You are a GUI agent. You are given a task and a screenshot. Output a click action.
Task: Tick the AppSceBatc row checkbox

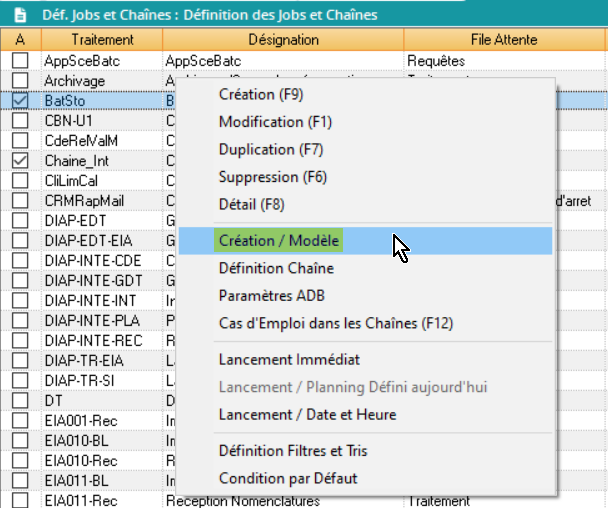[x=19, y=61]
